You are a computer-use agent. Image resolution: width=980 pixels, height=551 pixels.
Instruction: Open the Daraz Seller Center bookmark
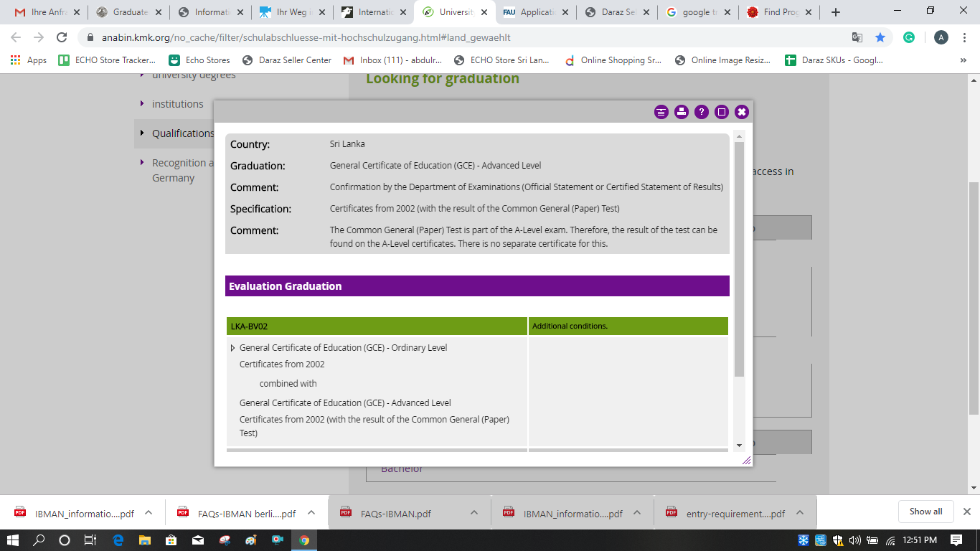[287, 60]
